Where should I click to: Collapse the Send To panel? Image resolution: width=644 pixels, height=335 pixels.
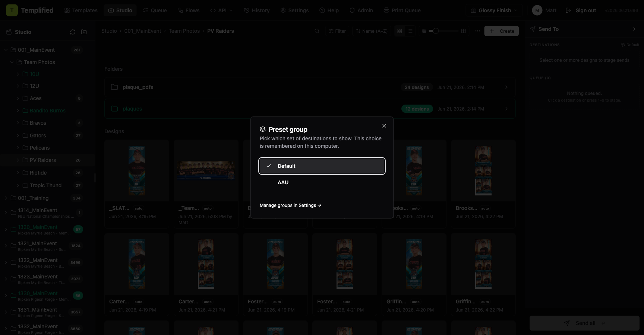point(634,29)
